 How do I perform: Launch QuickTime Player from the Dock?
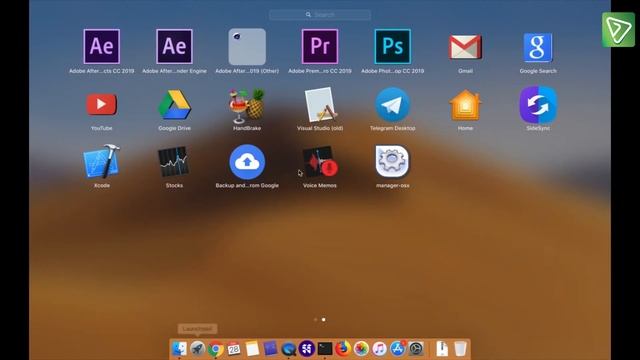coord(289,349)
